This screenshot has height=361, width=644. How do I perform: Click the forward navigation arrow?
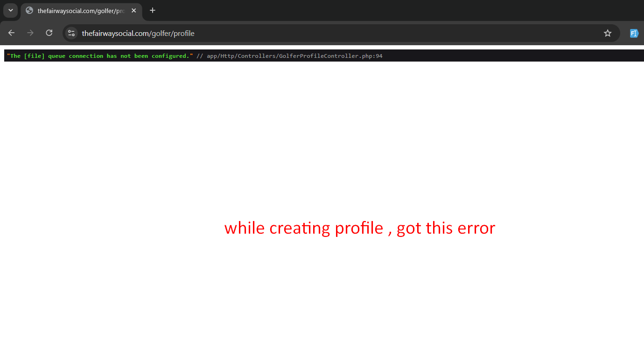(x=30, y=33)
